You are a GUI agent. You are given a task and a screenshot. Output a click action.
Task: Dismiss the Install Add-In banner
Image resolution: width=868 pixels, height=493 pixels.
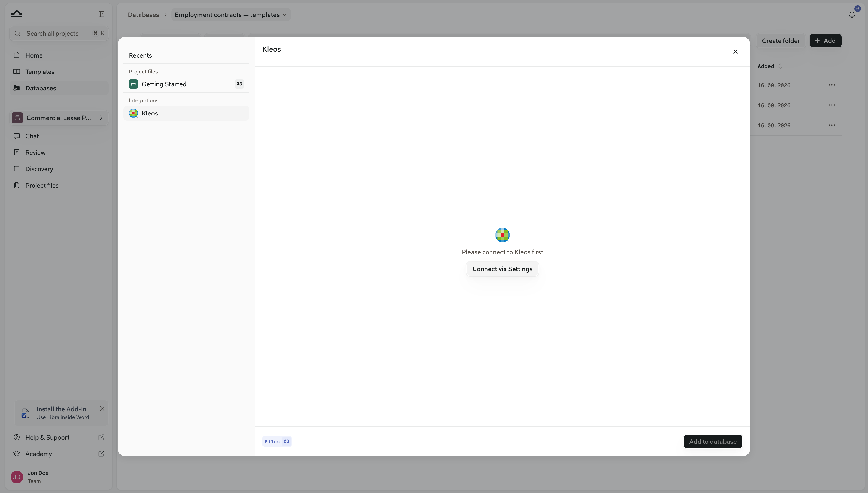[102, 409]
